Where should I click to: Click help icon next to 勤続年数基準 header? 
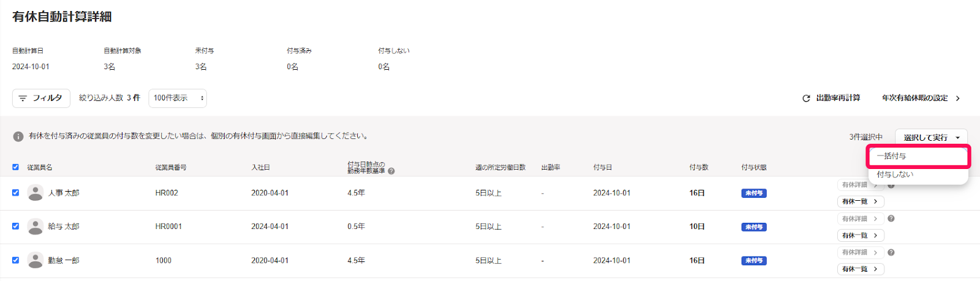(391, 171)
